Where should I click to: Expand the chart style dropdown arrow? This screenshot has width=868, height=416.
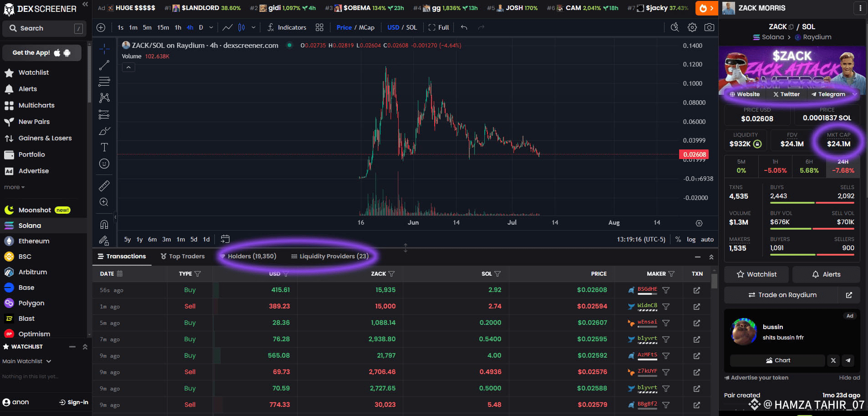[x=254, y=27]
